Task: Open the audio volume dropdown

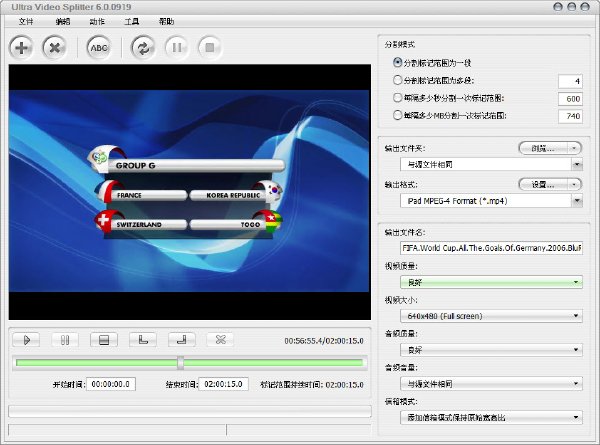Action: [491, 383]
